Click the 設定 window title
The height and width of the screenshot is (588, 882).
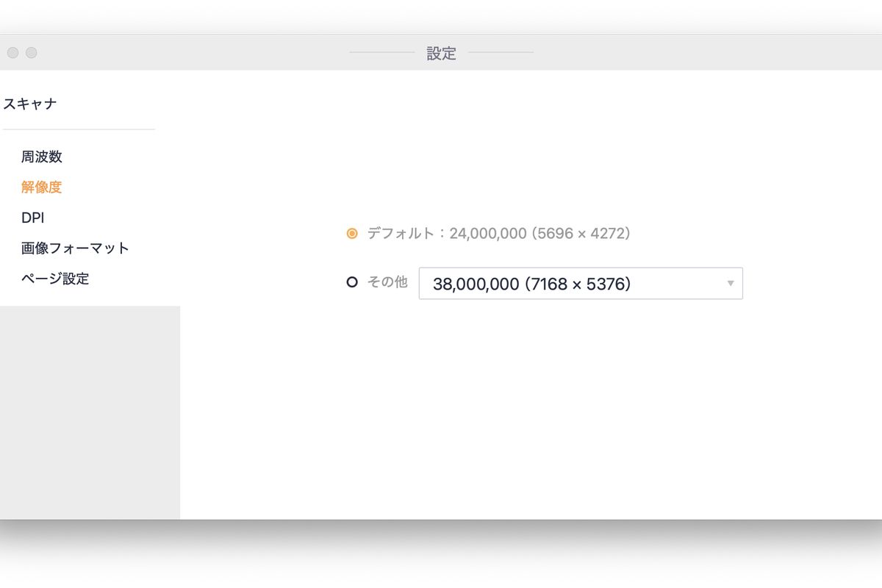tap(440, 53)
